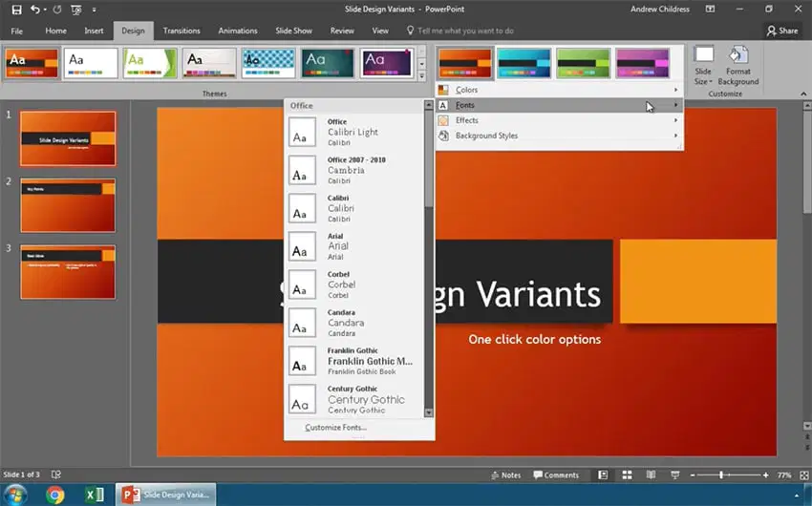The width and height of the screenshot is (812, 506).
Task: Click font list scrollbar down arrow
Action: coord(428,412)
